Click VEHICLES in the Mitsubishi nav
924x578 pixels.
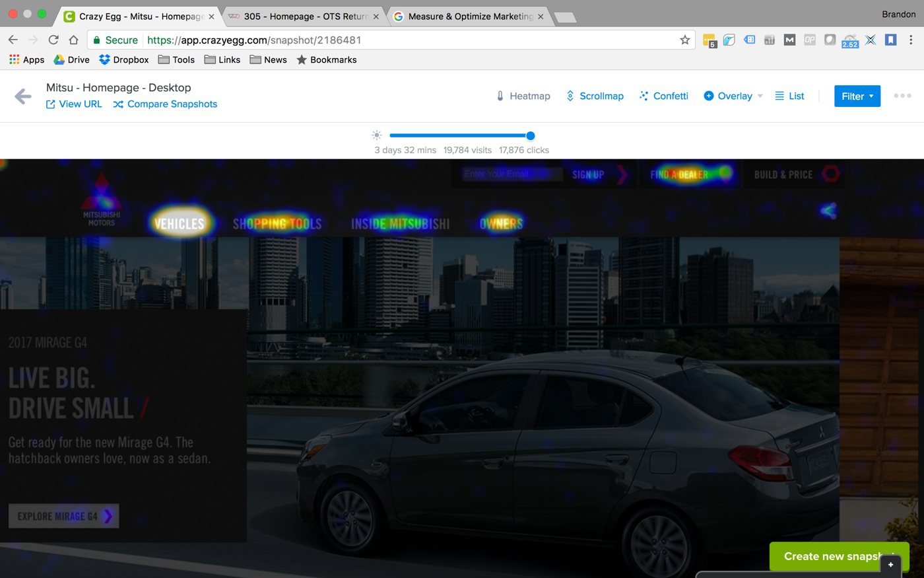pos(179,224)
